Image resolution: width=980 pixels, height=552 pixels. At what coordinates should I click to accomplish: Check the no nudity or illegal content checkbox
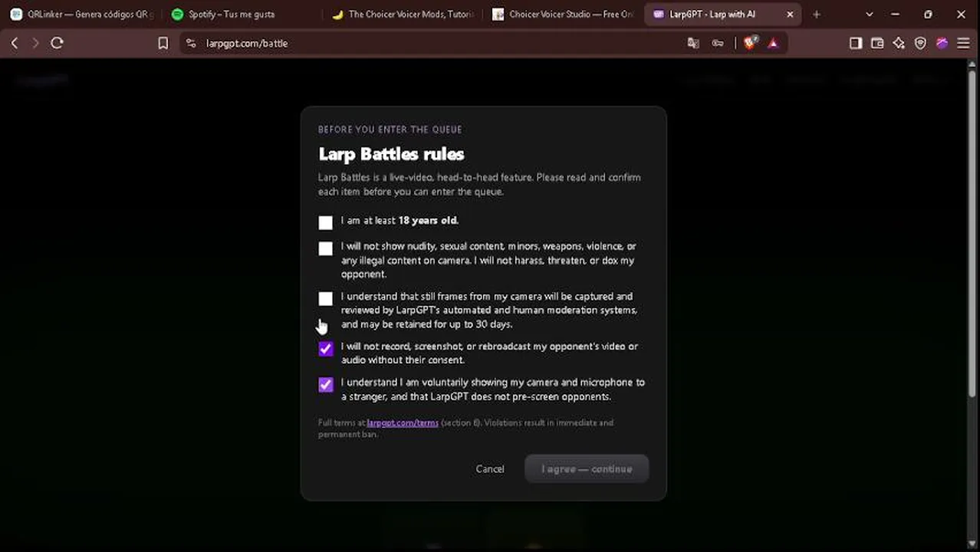[326, 248]
